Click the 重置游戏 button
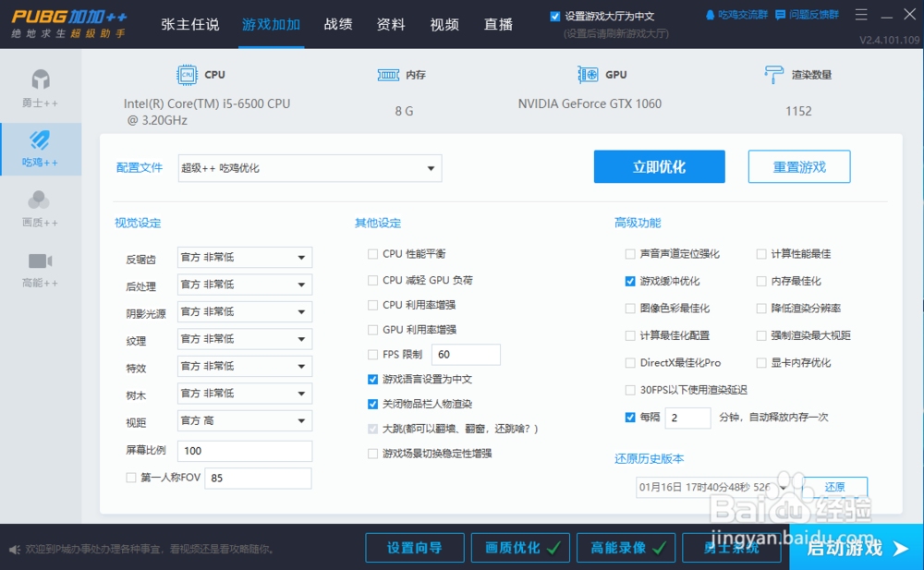Viewport: 924px width, 570px height. pyautogui.click(x=799, y=167)
